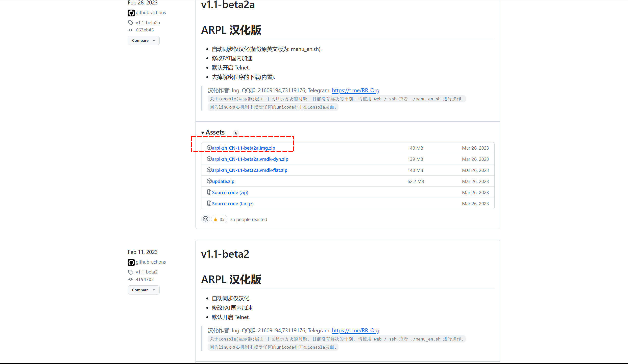Click the package icon beside update.zip
This screenshot has width=628, height=364.
209,181
